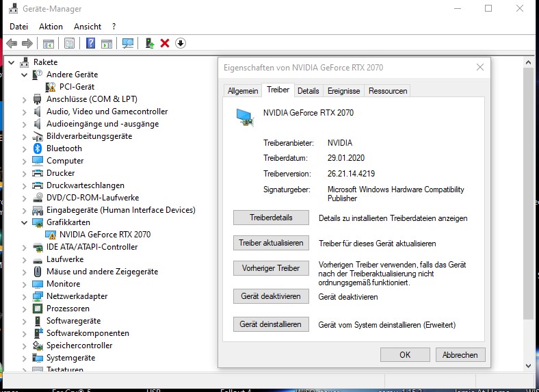Screen dimensions: 539x392
Task: Expand the Laufwerke category
Action: click(24, 260)
